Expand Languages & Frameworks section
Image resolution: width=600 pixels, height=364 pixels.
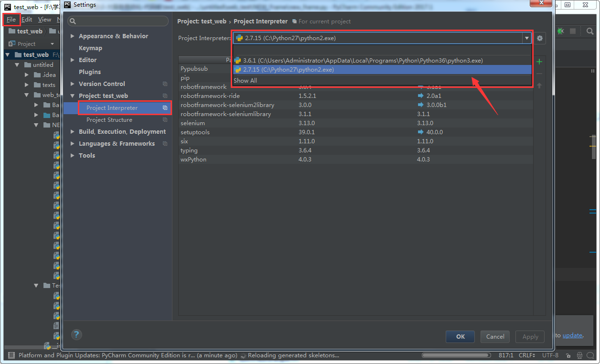click(73, 144)
